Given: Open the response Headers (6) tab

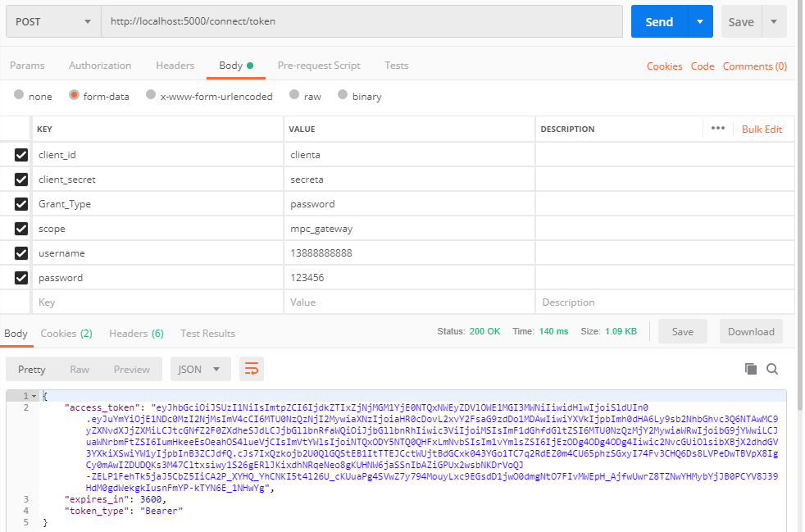Looking at the screenshot, I should click(136, 333).
